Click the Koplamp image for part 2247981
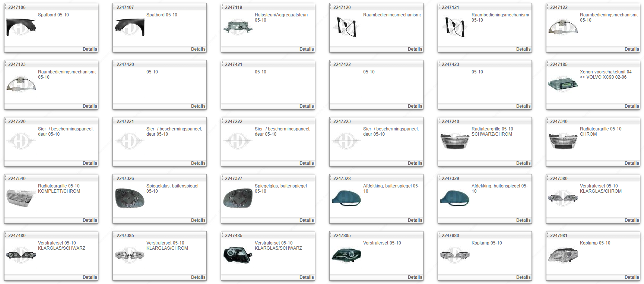This screenshot has height=284, width=644. (563, 255)
